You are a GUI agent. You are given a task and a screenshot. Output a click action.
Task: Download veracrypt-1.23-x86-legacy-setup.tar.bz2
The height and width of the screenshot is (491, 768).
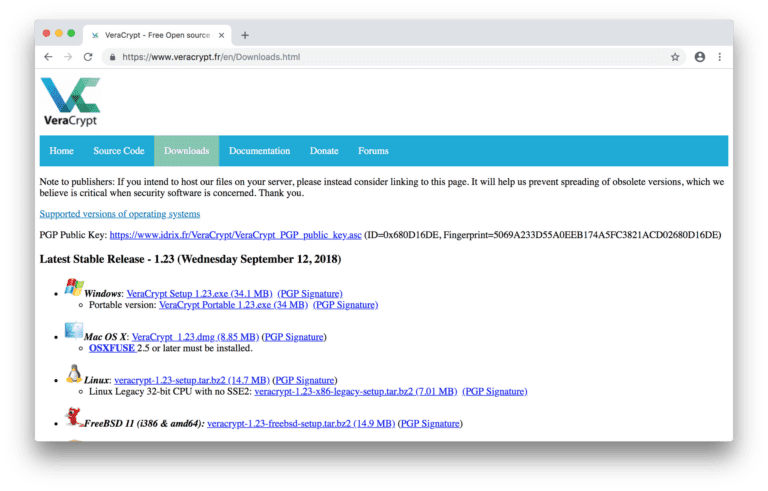click(x=356, y=392)
